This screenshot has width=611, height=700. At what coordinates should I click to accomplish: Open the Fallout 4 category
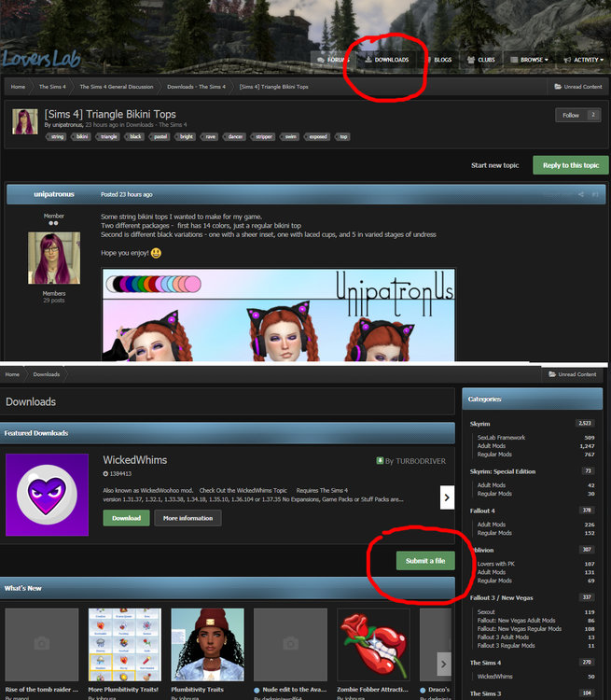(482, 511)
